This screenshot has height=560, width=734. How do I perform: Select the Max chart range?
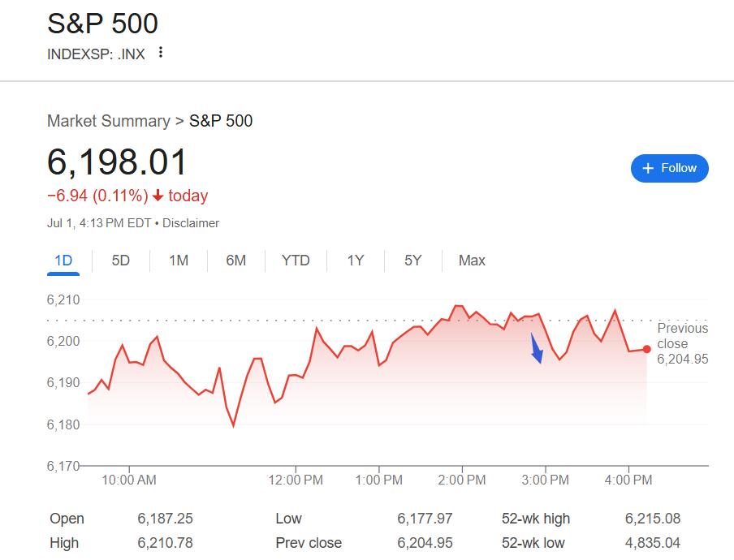click(x=472, y=261)
